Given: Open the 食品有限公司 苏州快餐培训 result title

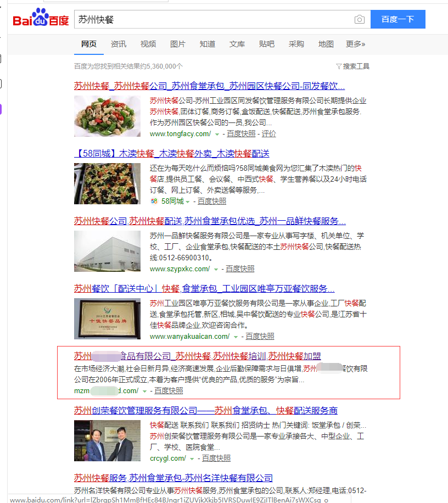Looking at the screenshot, I should [x=198, y=356].
